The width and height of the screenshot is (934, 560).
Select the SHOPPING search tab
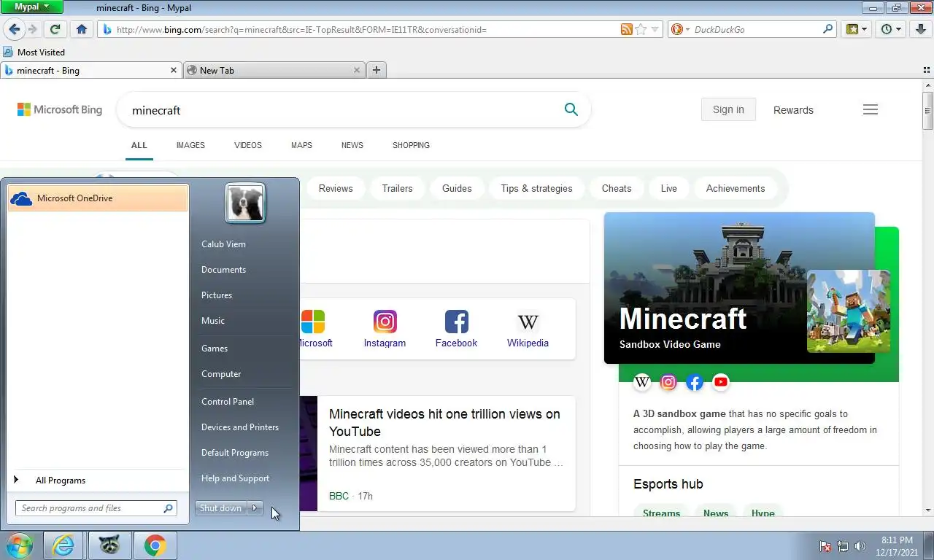tap(411, 145)
